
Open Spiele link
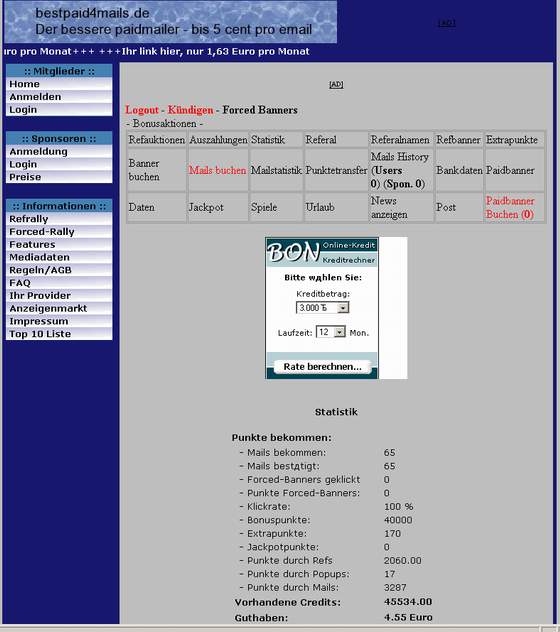point(264,207)
